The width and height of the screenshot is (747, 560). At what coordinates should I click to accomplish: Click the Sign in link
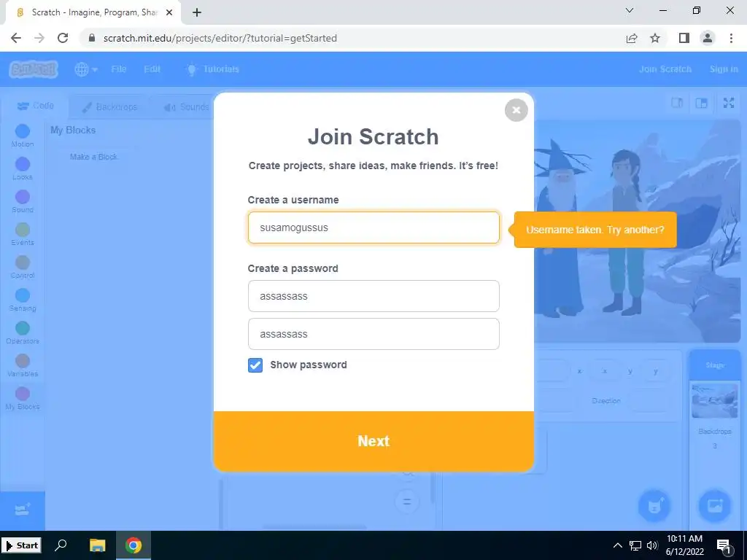pyautogui.click(x=724, y=69)
